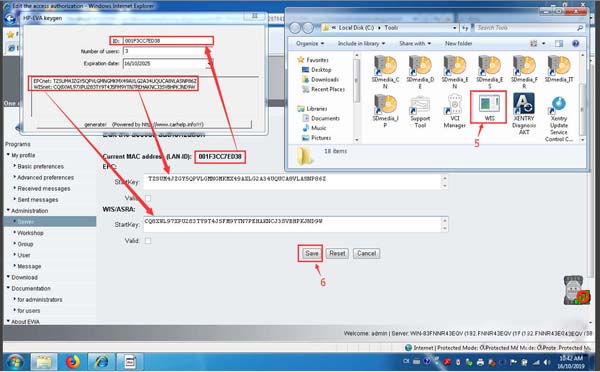Collapse the Administration tree section
Image resolution: width=600 pixels, height=372 pixels.
pos(8,210)
